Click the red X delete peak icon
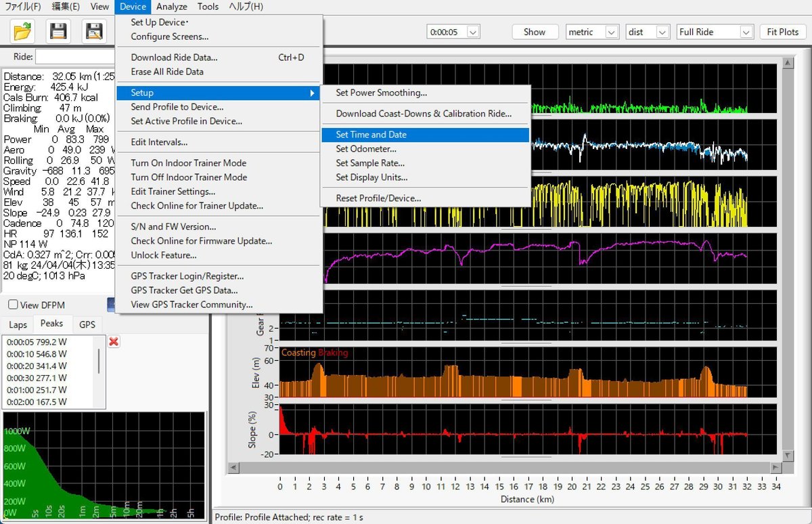The width and height of the screenshot is (812, 524). (x=114, y=342)
